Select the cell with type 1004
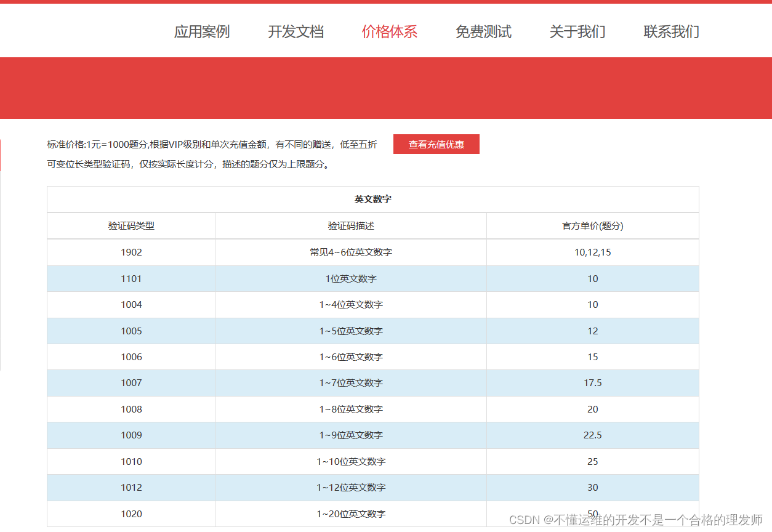The height and width of the screenshot is (532, 772). point(131,305)
